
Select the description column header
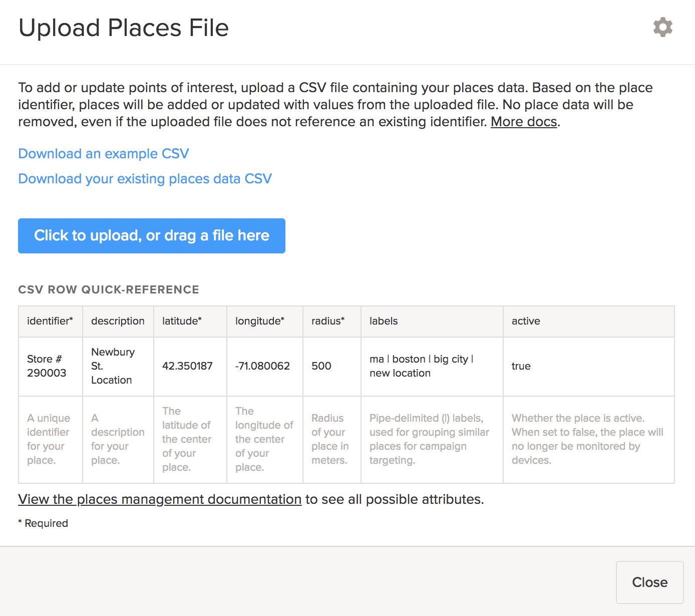[118, 321]
